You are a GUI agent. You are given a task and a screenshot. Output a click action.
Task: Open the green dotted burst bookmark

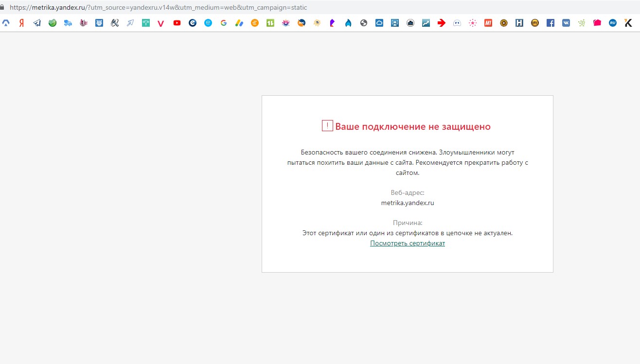coord(582,23)
